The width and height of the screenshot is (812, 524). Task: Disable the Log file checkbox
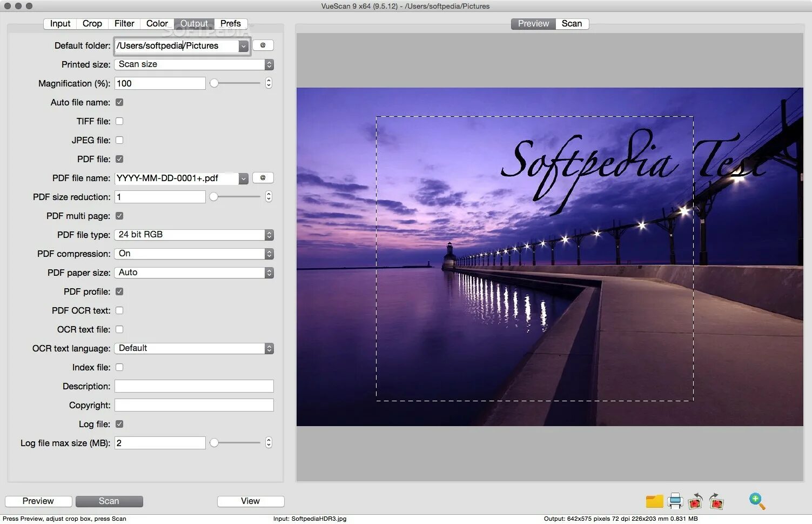coord(119,424)
